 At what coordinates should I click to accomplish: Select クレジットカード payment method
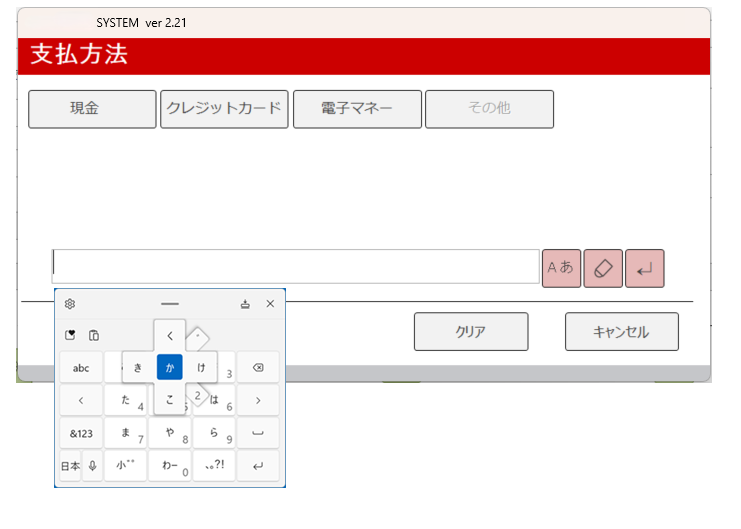click(224, 109)
